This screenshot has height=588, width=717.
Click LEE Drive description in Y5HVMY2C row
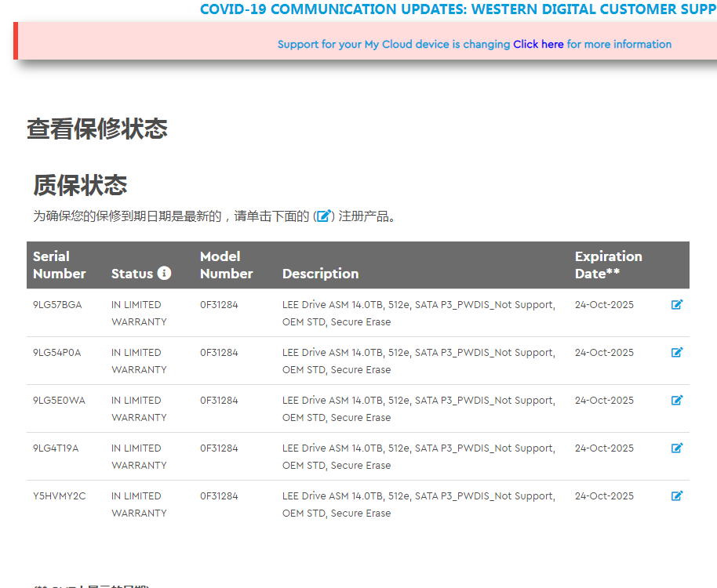click(x=419, y=505)
